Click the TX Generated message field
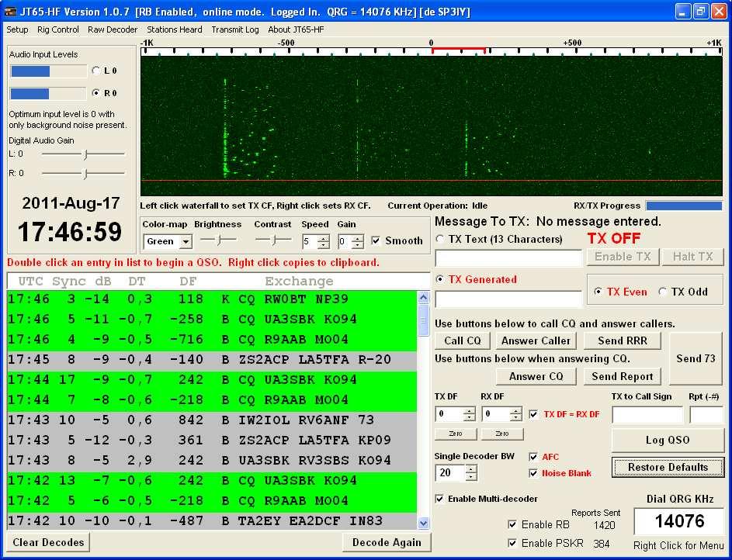The image size is (732, 560). pos(508,299)
